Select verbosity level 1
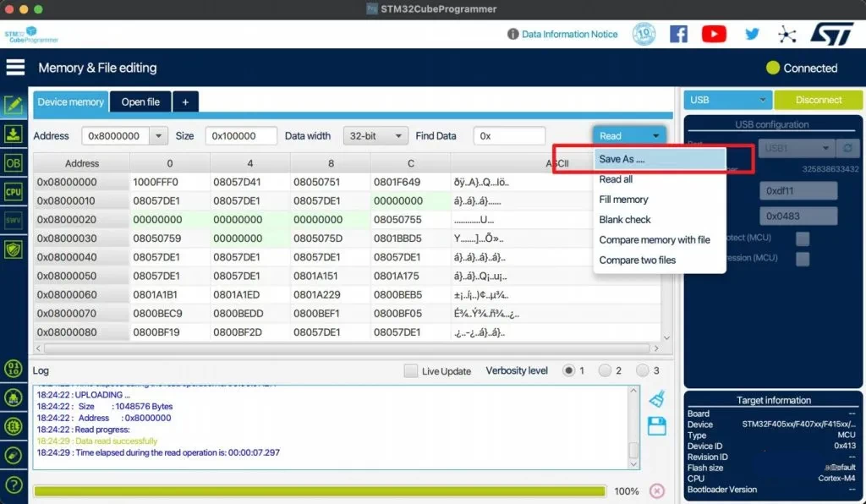 click(x=568, y=370)
